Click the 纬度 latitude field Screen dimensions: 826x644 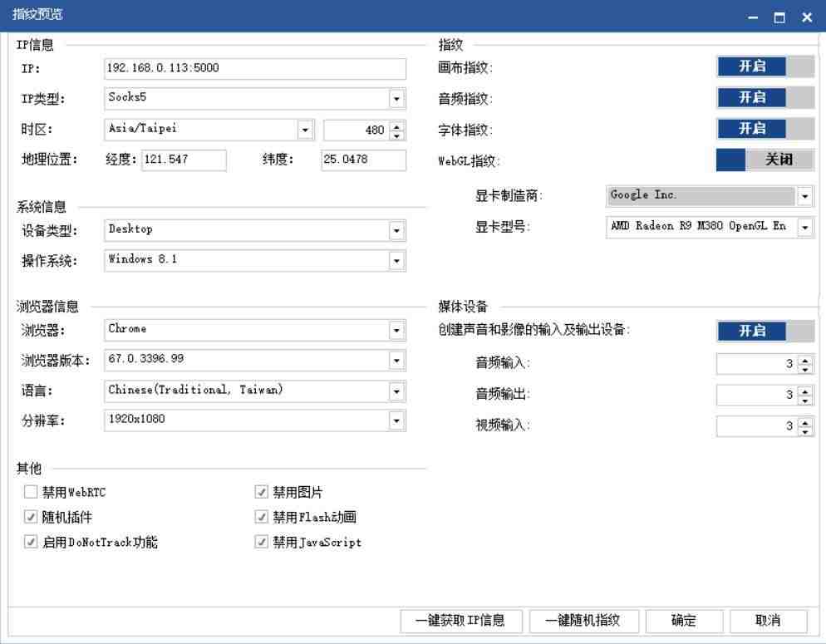click(363, 160)
